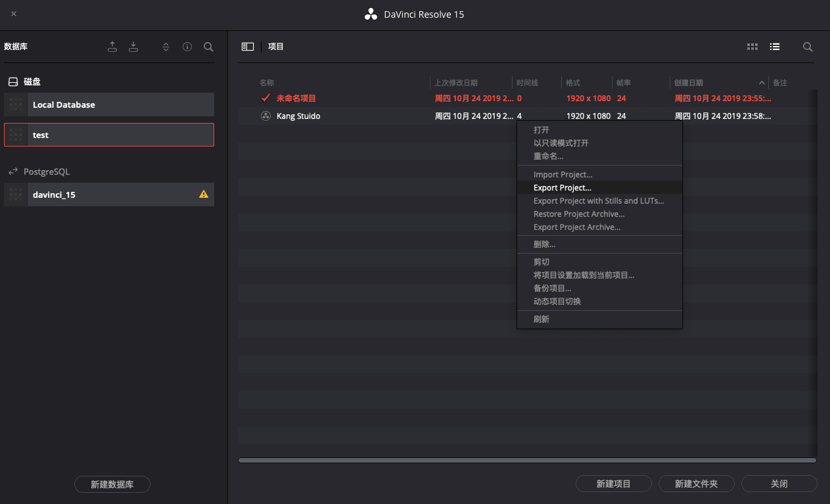Click the horizontal scrollbar under project list
The width and height of the screenshot is (830, 504).
527,461
